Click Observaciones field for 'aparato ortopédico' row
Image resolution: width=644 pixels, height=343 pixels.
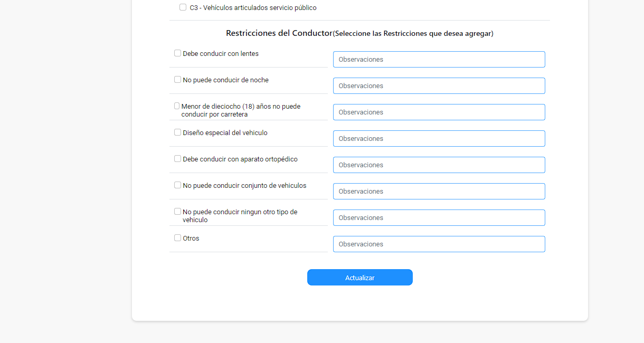[439, 165]
